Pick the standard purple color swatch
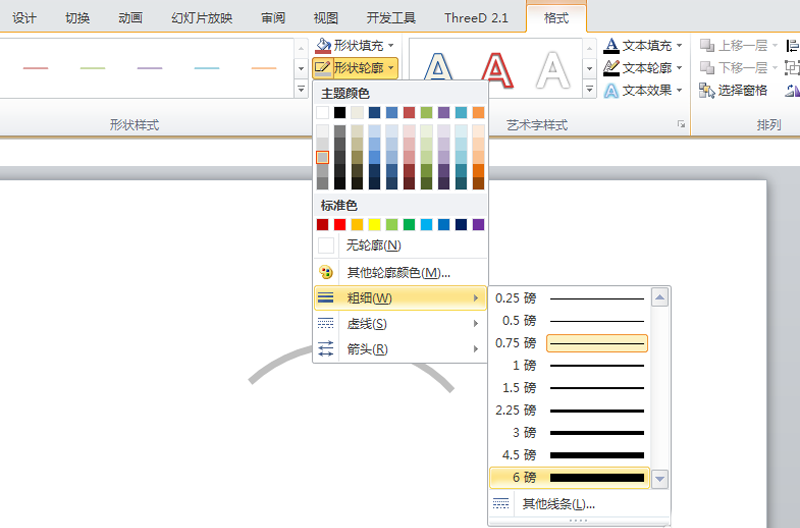This screenshot has height=528, width=800. tap(479, 224)
